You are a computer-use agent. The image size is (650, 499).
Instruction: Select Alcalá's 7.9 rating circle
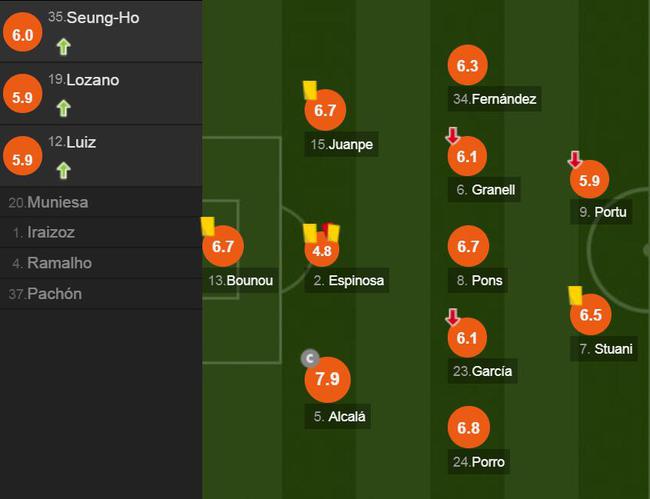(327, 379)
